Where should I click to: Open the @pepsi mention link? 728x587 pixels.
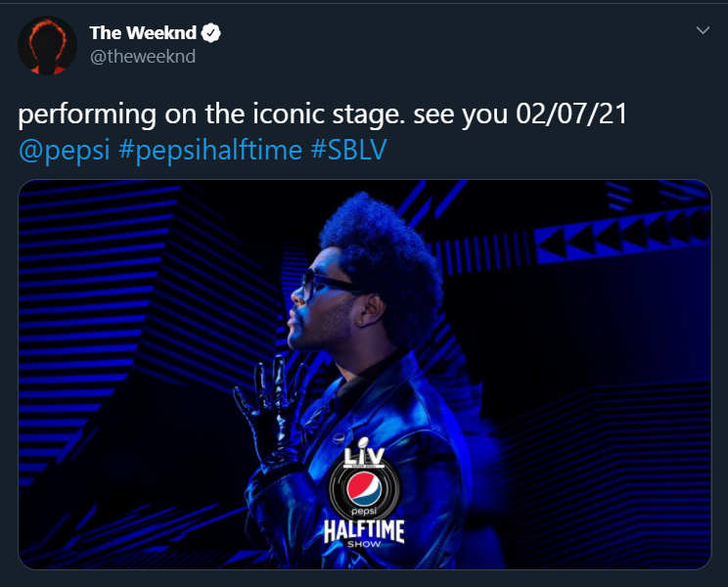point(64,151)
